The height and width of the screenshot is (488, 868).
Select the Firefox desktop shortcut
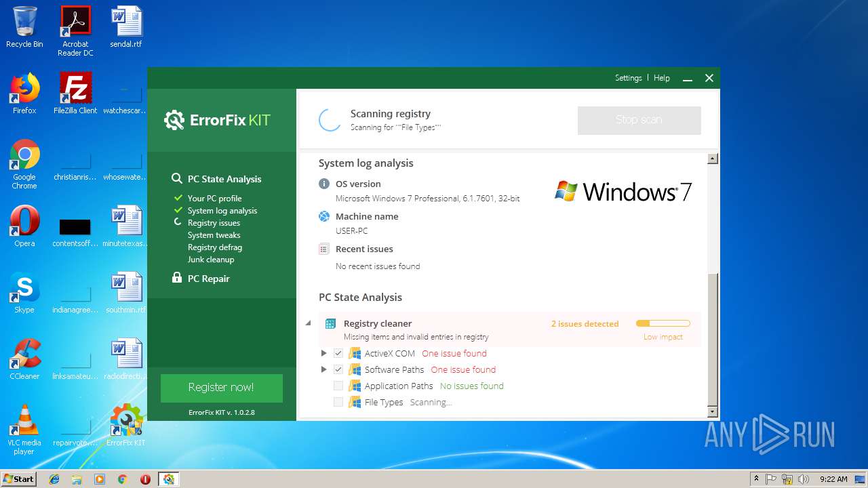tap(24, 94)
